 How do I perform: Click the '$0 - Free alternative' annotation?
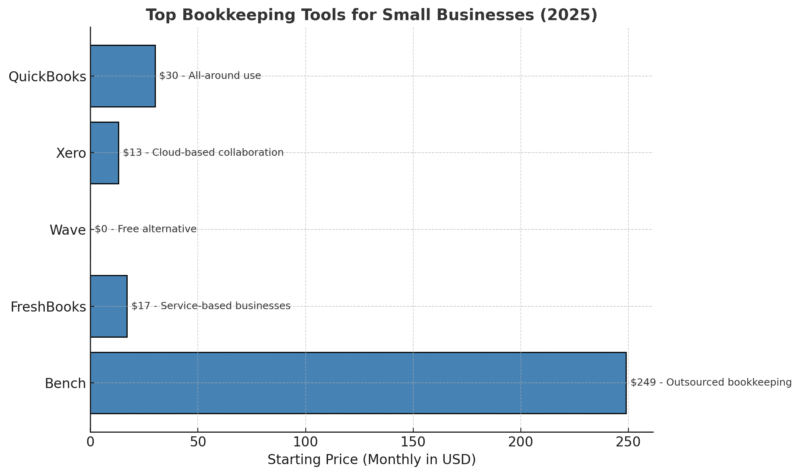click(x=145, y=229)
